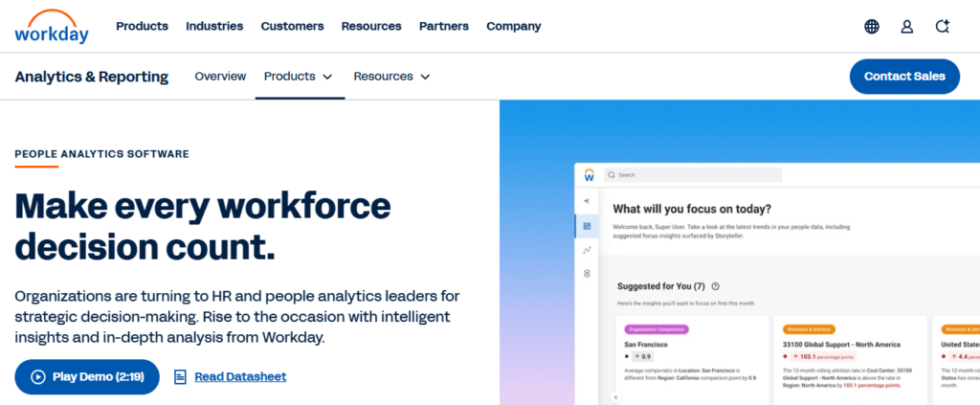Open the user account icon

point(907,26)
